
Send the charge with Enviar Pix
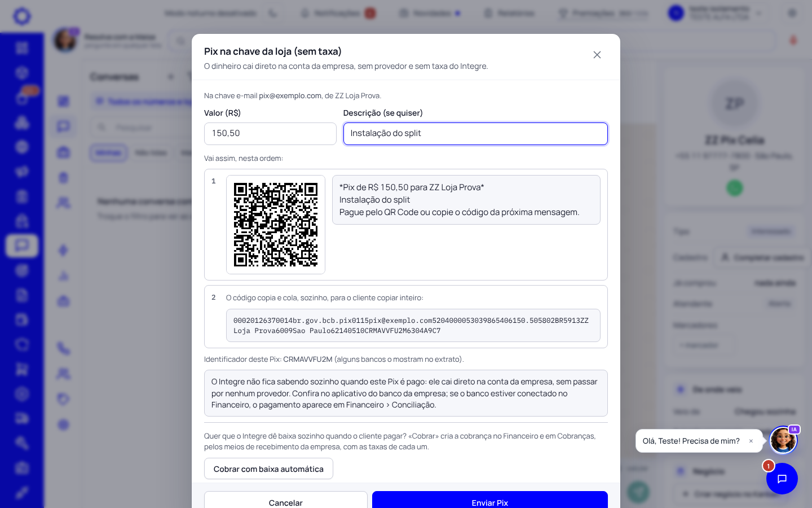[490, 502]
